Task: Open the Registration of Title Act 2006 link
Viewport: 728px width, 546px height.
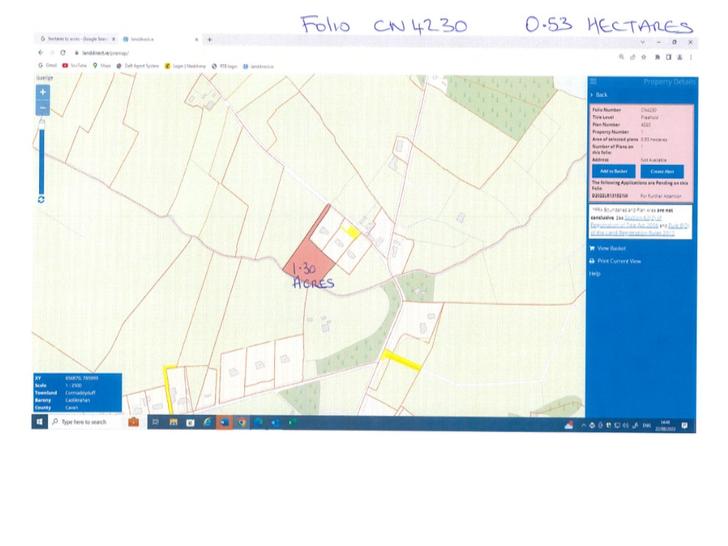Action: coord(624,225)
